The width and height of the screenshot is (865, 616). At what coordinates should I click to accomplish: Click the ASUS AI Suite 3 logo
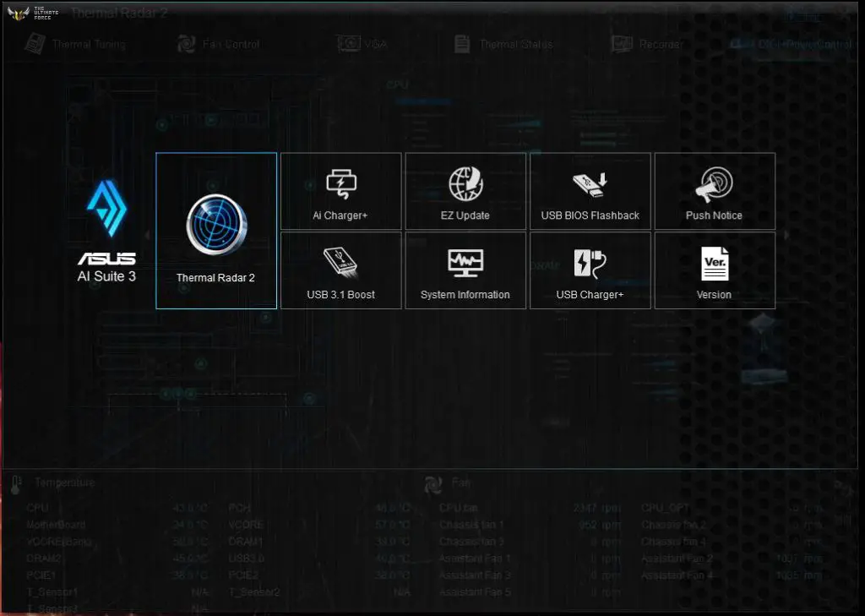point(106,232)
